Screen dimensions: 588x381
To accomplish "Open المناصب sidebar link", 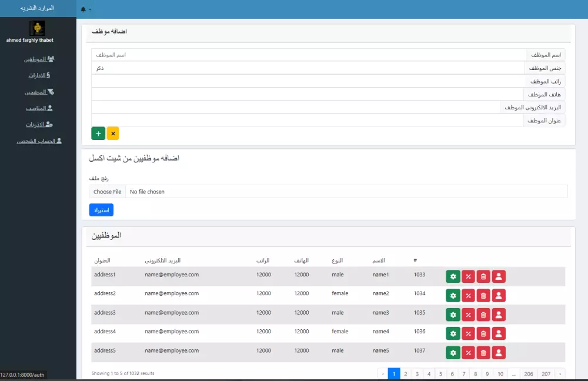I will (39, 108).
